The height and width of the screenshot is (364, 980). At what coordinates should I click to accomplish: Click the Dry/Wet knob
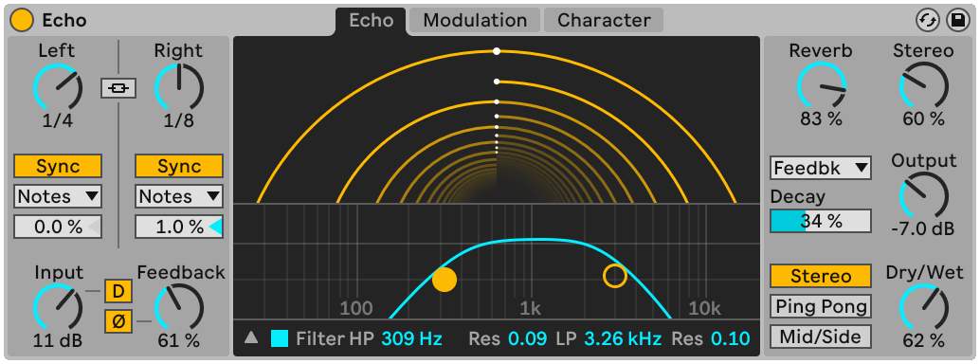[924, 308]
